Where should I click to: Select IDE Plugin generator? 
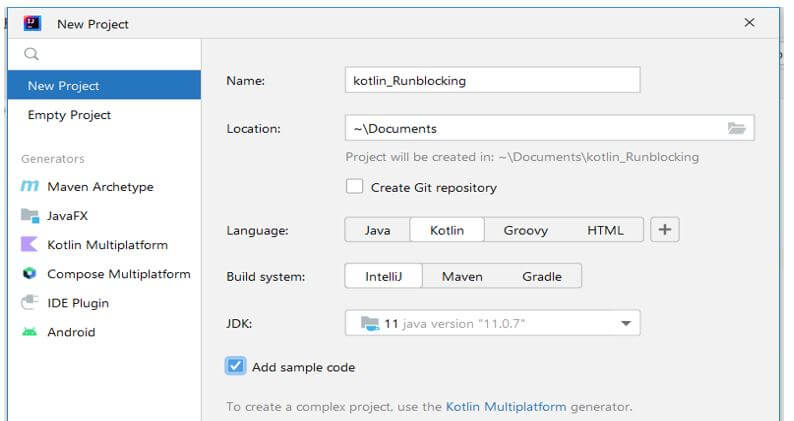[104, 302]
